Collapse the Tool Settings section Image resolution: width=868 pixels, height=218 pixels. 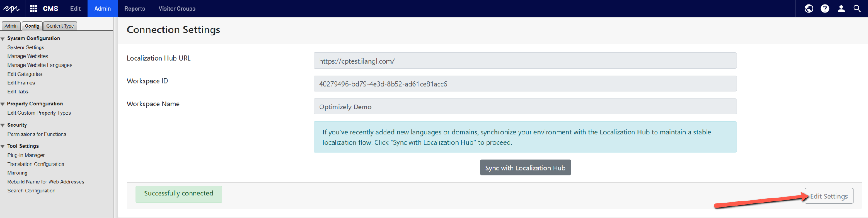3,146
